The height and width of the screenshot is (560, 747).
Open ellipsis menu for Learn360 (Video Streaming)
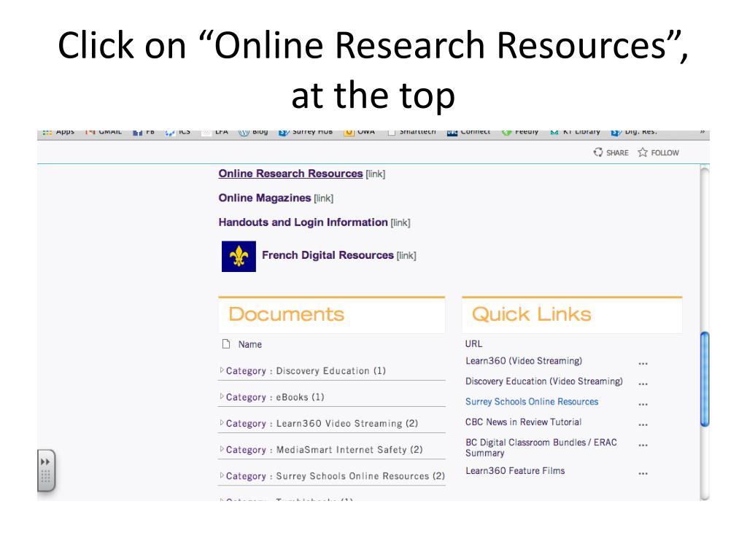(x=643, y=364)
